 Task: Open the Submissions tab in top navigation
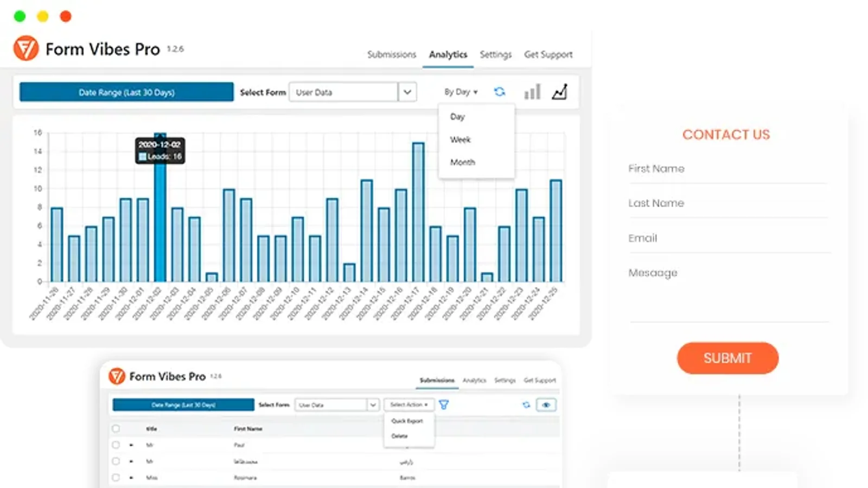point(391,55)
